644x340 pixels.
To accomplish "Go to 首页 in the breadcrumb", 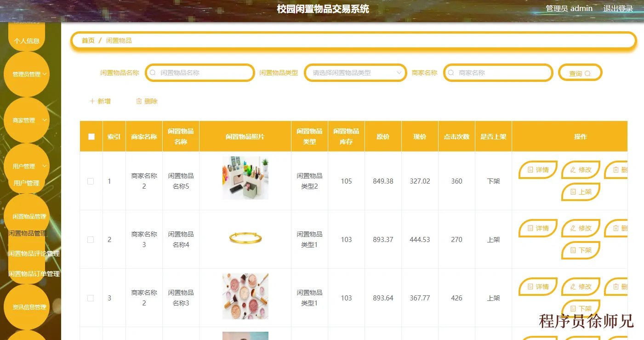I will (x=88, y=40).
